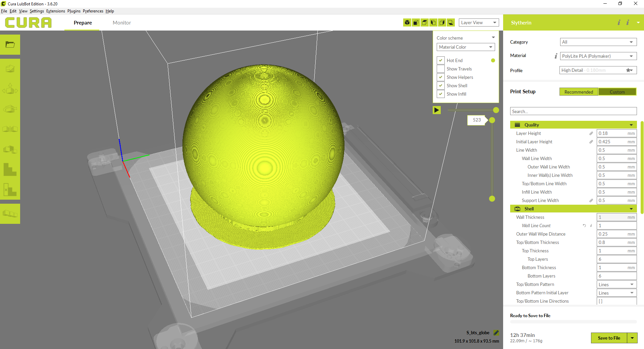644x349 pixels.
Task: Open the Category dropdown
Action: [598, 42]
